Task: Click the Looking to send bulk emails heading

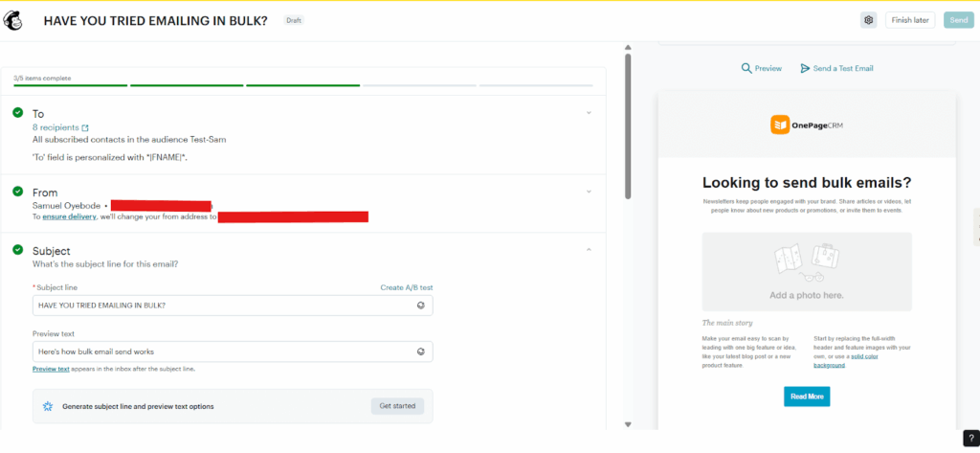Action: (x=807, y=183)
